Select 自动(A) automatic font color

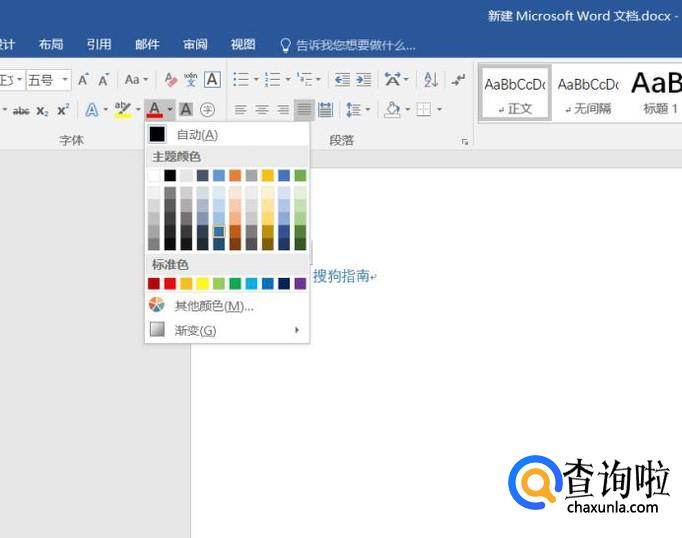click(196, 134)
